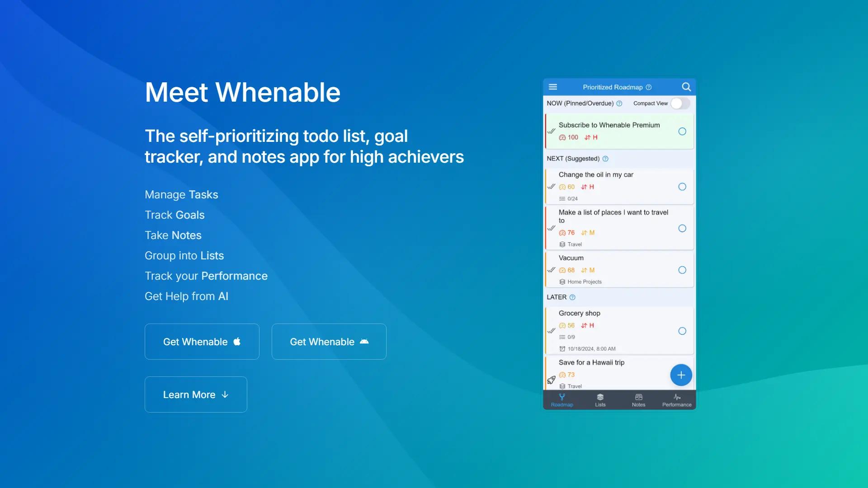
Task: Click the "Meet Whenable" heading
Action: coord(243,92)
